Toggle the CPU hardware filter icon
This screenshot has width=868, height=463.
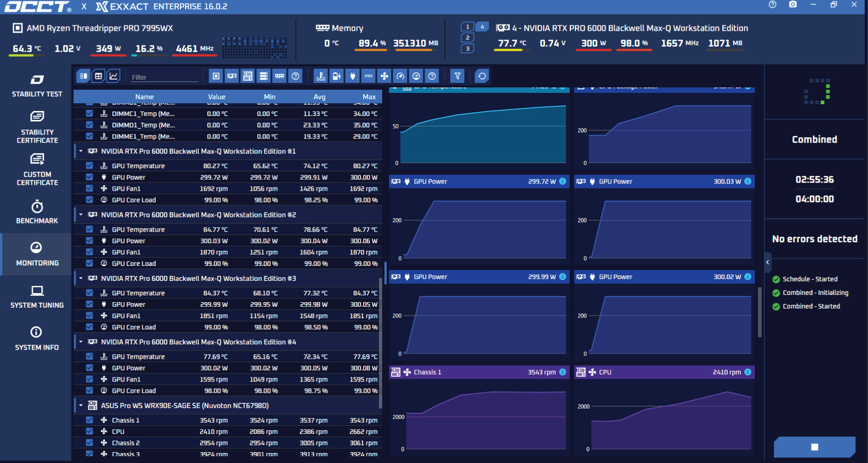click(216, 76)
